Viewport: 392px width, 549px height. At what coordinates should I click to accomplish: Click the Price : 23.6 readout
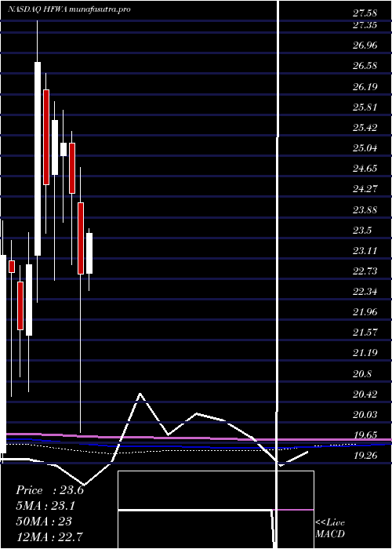pos(49,490)
